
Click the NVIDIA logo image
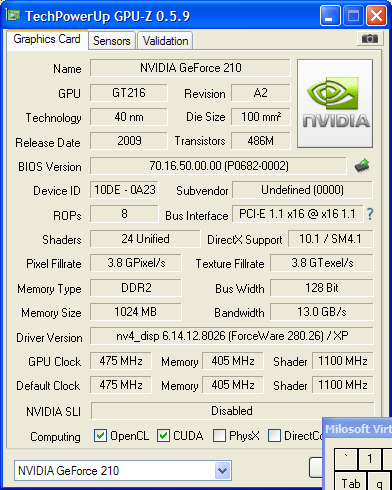[335, 104]
